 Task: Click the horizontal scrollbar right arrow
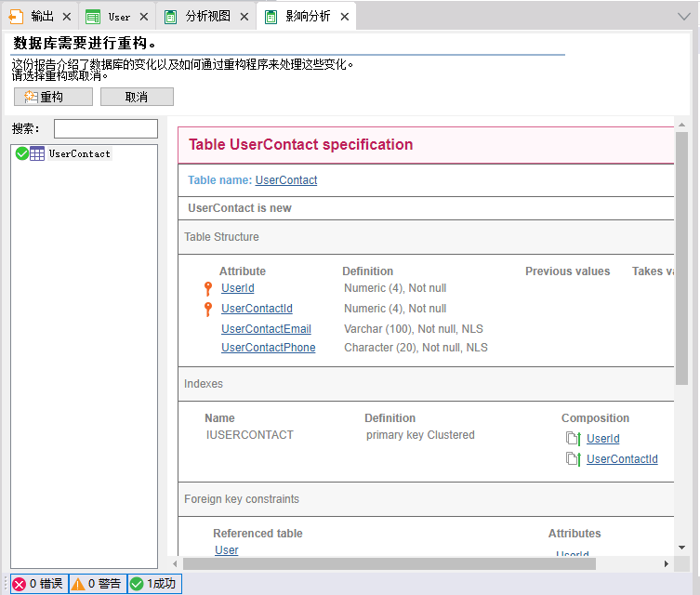667,563
